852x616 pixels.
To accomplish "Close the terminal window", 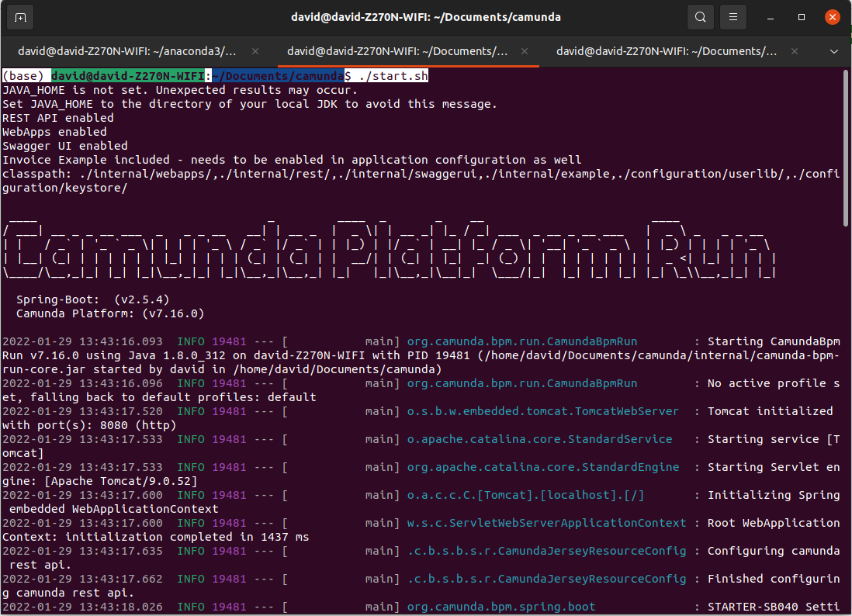I will point(832,17).
